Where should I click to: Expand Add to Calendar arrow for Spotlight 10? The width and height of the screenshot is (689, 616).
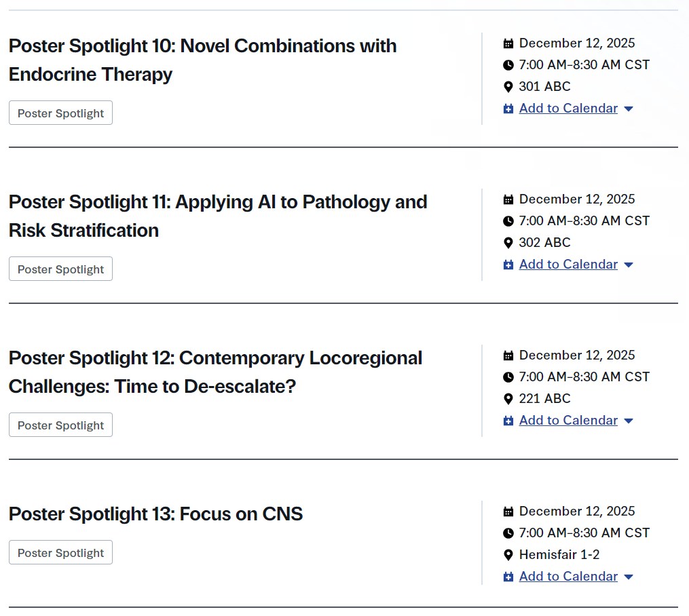pyautogui.click(x=629, y=109)
